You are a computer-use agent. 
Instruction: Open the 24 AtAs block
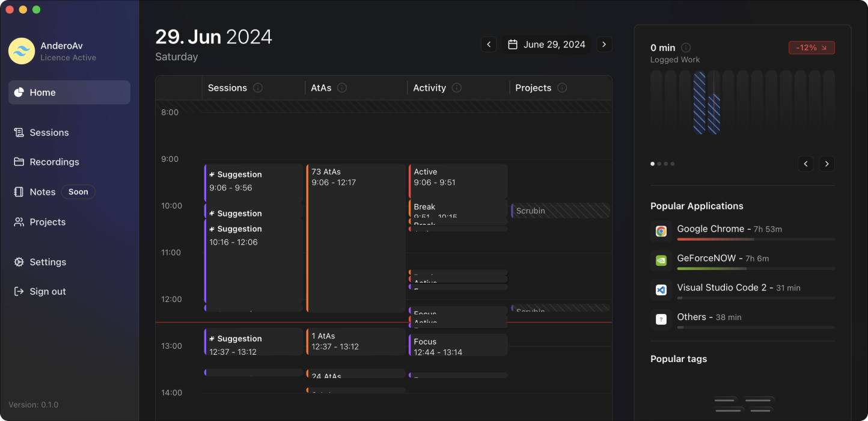pos(356,373)
